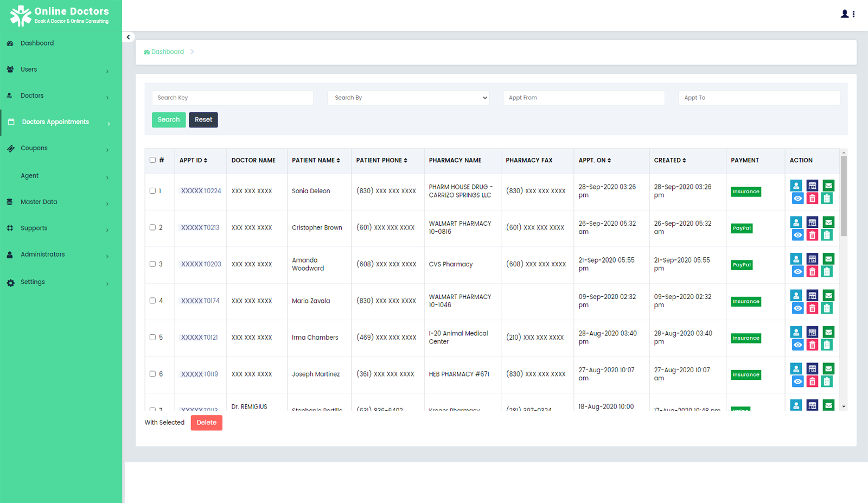View Amanda Woodward appointment via eye icon
The height and width of the screenshot is (503, 868).
click(797, 272)
